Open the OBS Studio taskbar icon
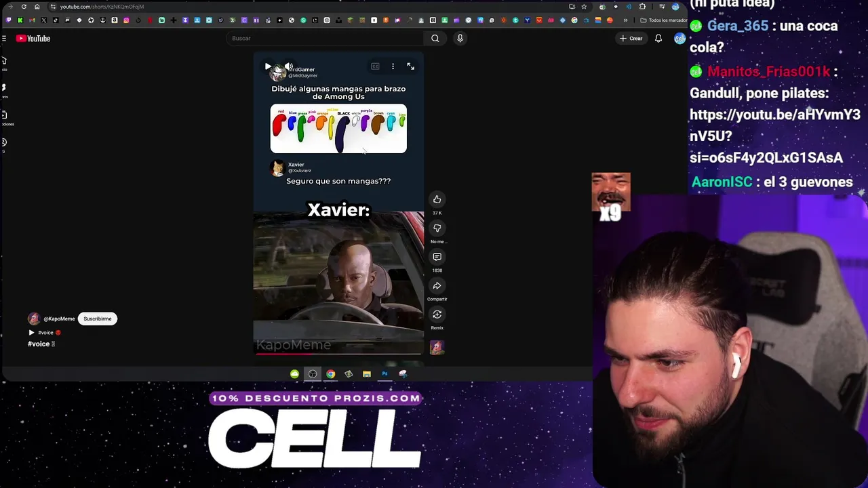Screen dimensions: 868x488 click(x=313, y=373)
